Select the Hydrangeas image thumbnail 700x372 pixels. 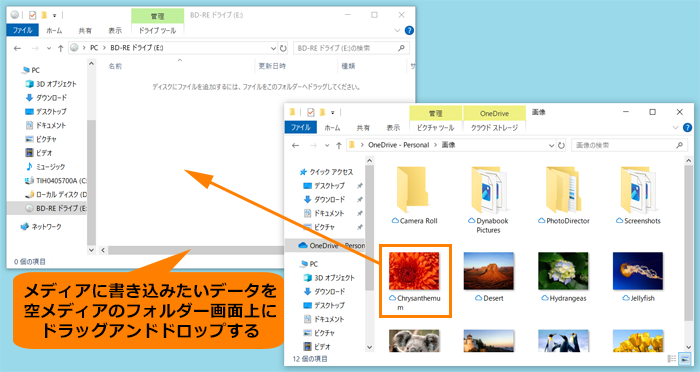(563, 271)
